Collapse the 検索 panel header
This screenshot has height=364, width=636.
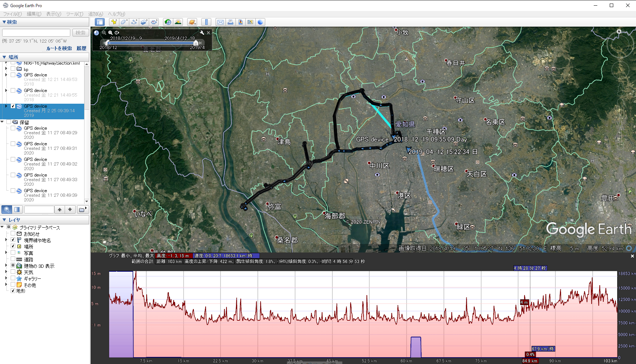pyautogui.click(x=45, y=22)
